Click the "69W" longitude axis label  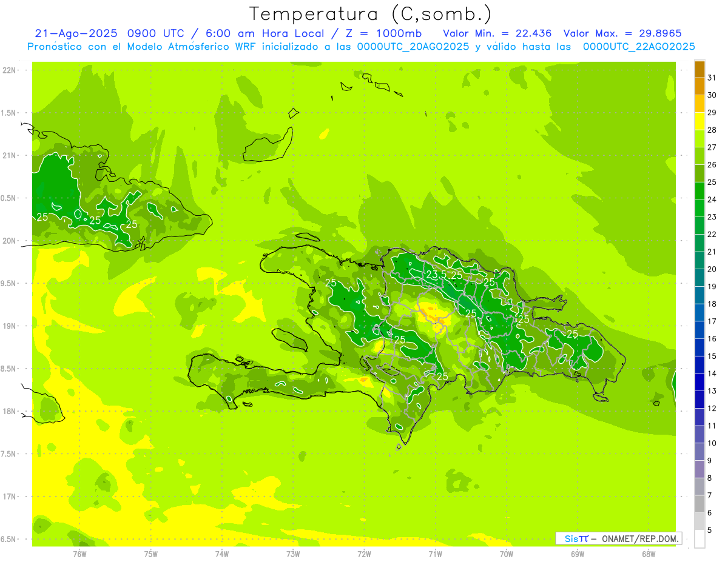coord(578,554)
